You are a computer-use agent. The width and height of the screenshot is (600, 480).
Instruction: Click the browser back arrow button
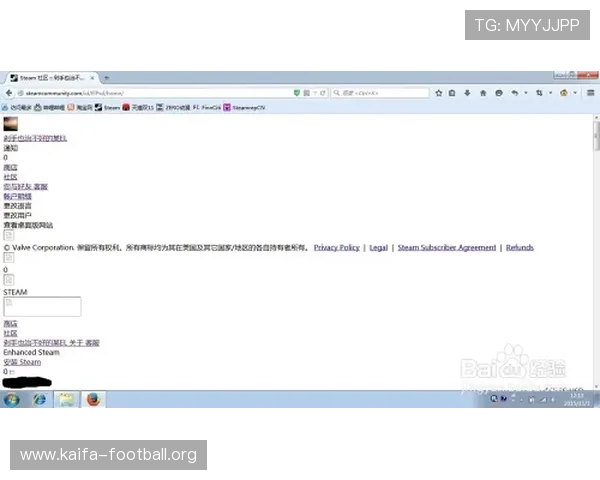tap(8, 93)
